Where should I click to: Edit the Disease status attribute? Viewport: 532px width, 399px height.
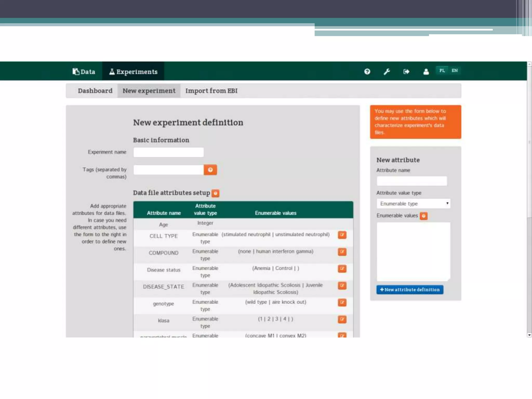coord(342,269)
